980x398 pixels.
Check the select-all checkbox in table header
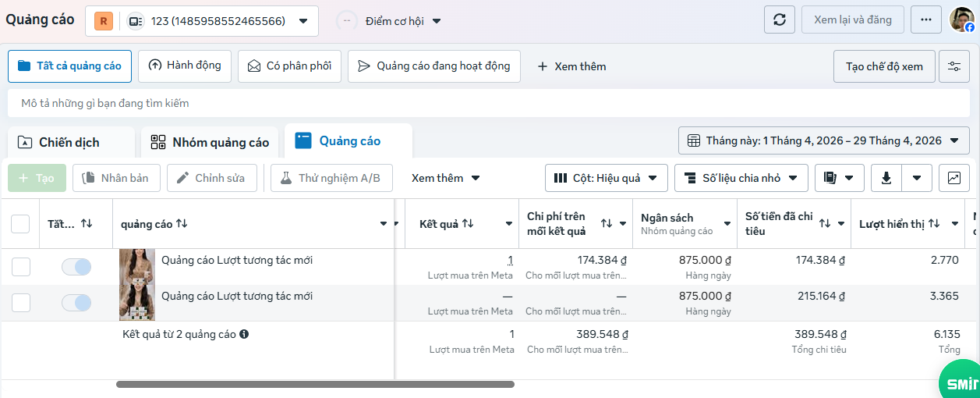[x=20, y=224]
